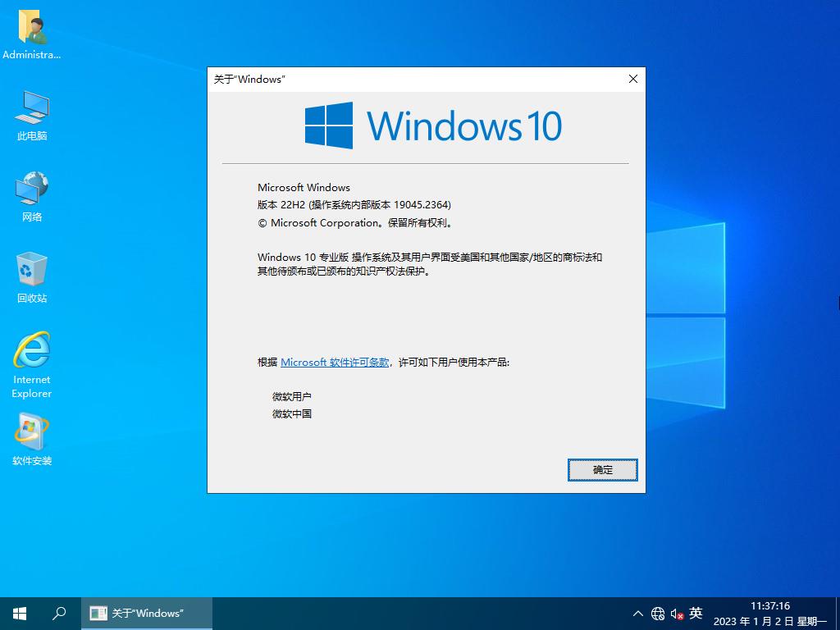Select the 网络 desktop icon
840x630 pixels.
click(x=32, y=190)
